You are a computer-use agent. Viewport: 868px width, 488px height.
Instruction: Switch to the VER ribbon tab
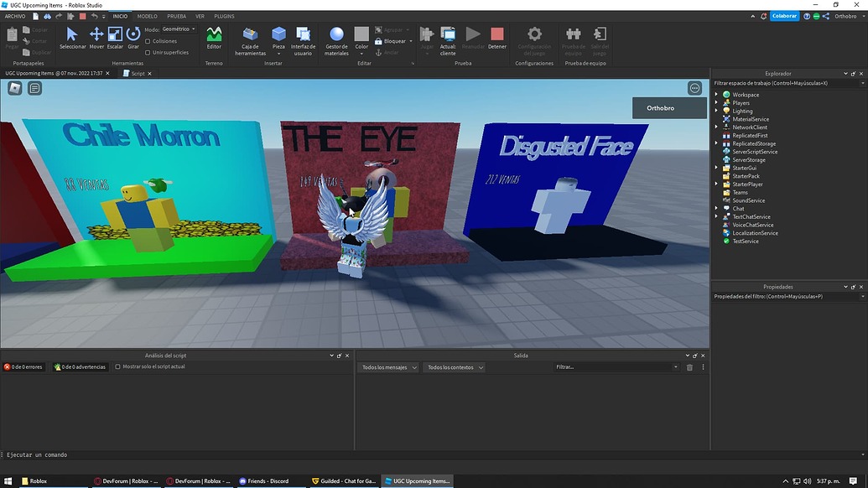[200, 16]
